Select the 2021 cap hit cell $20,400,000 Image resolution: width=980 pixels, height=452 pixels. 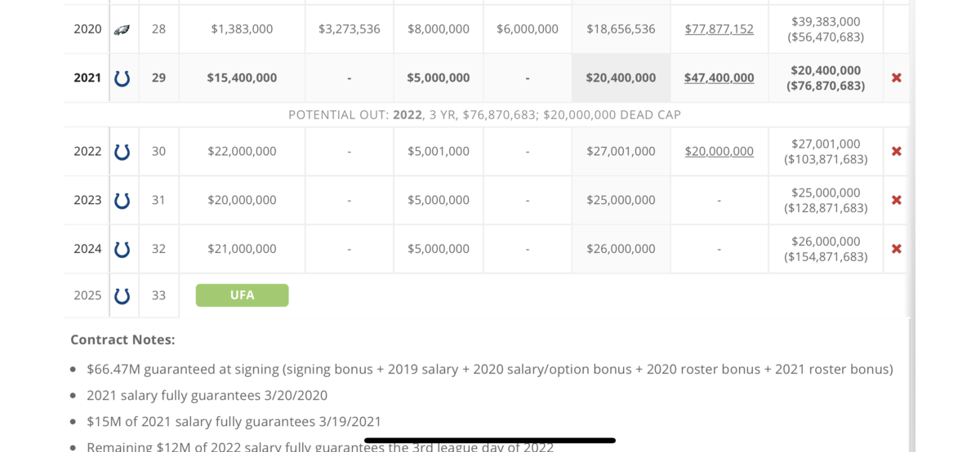621,78
